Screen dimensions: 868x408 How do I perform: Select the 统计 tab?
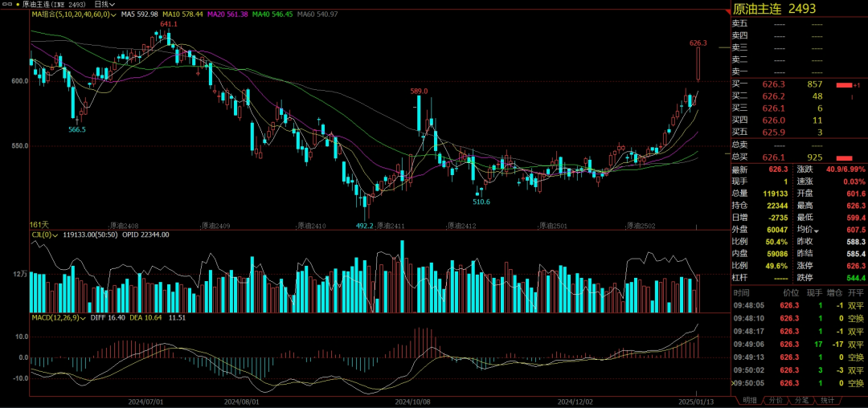pyautogui.click(x=828, y=400)
